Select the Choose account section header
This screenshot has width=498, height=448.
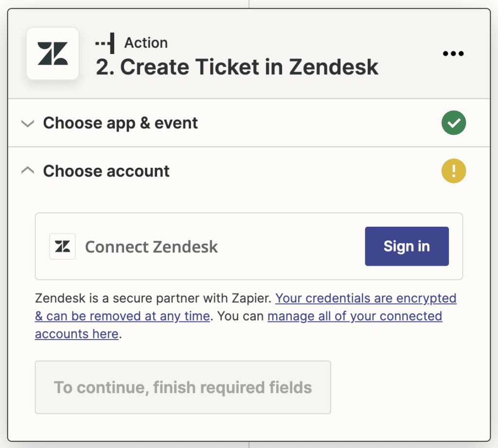249,171
